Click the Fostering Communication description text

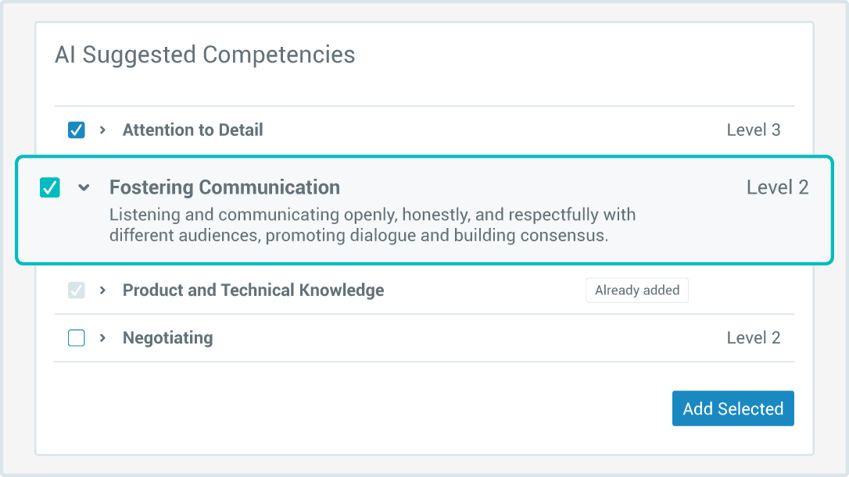(372, 225)
